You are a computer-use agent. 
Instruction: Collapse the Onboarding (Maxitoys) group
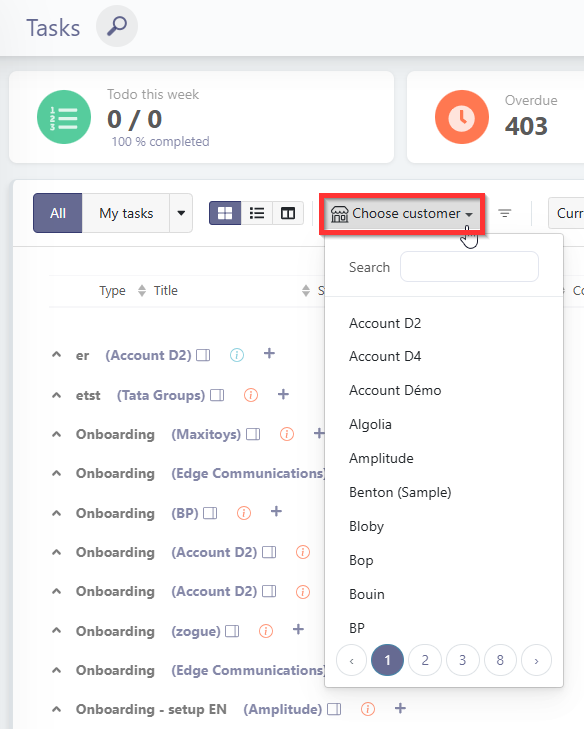pos(56,434)
